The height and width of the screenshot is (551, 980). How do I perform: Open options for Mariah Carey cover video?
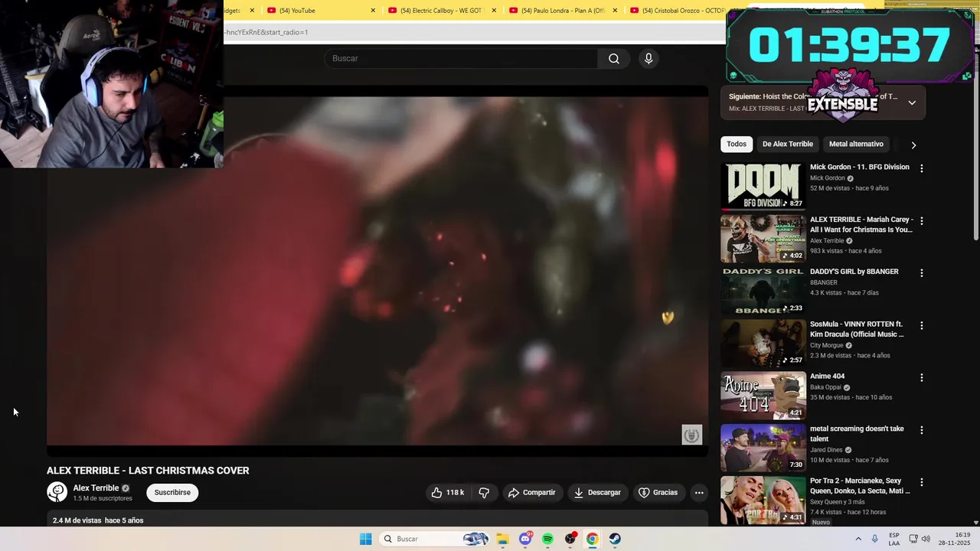point(921,221)
